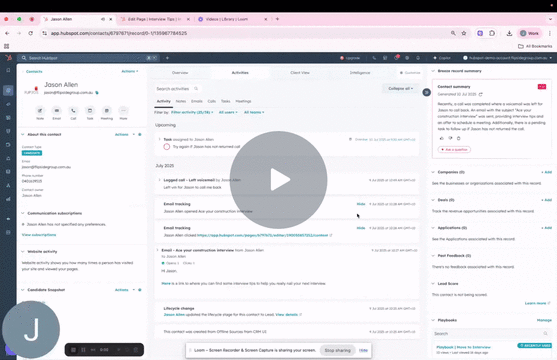Click the Customize button above activities
Screen dimensions: 557x360
coord(410,73)
